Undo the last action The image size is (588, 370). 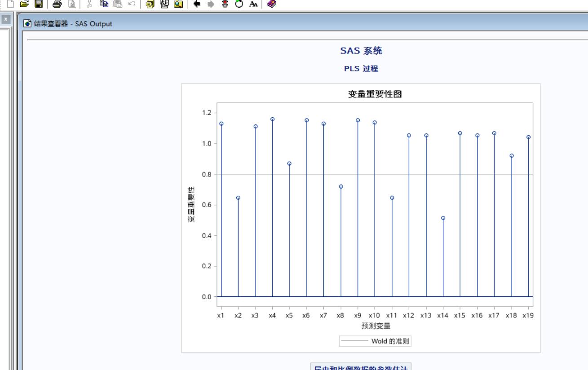tap(132, 4)
